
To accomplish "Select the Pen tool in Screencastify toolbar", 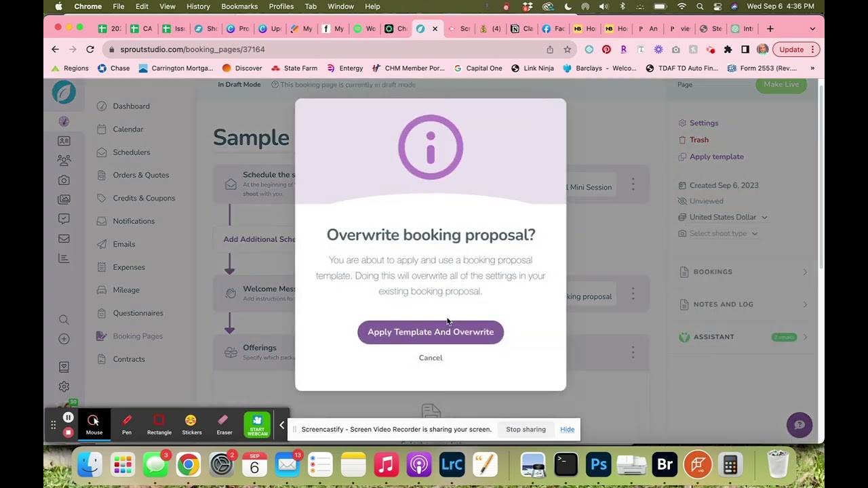I will coord(127,425).
